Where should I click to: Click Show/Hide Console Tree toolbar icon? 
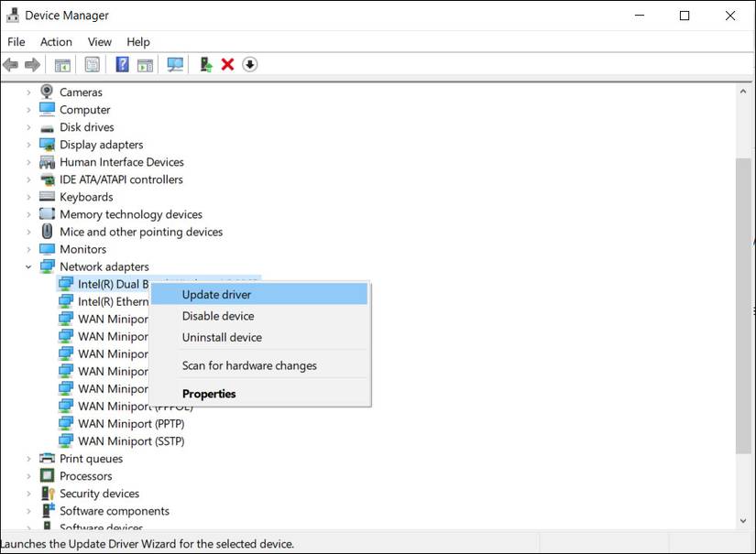[x=62, y=64]
